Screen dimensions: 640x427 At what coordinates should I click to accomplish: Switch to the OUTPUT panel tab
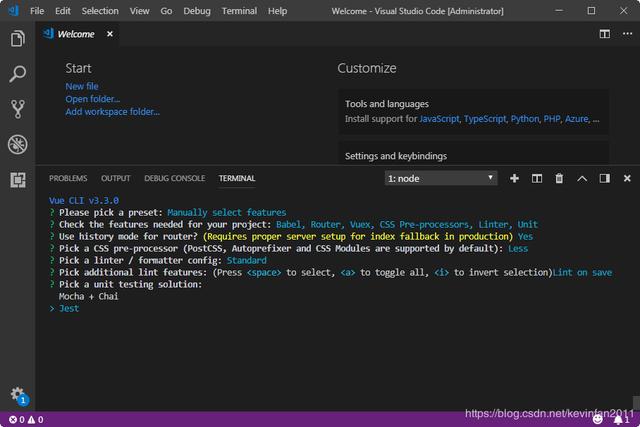click(116, 178)
